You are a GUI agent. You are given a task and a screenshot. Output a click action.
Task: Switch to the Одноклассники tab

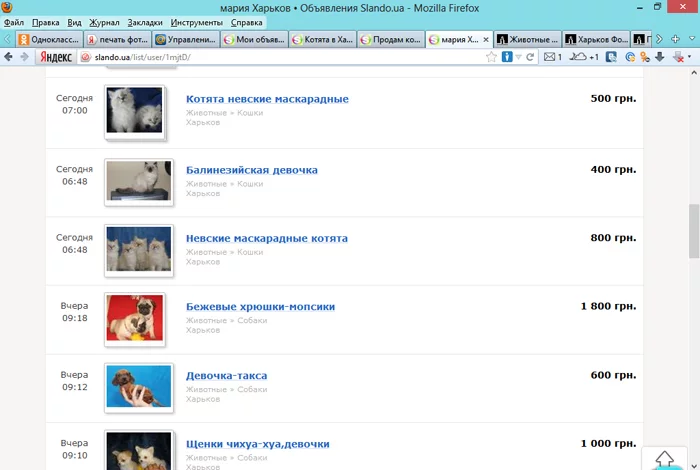tap(50, 39)
